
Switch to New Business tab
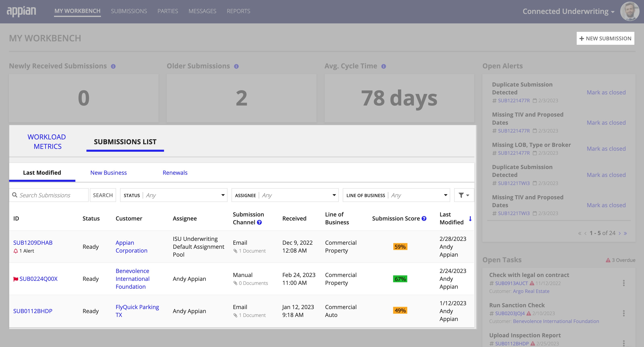click(x=108, y=173)
